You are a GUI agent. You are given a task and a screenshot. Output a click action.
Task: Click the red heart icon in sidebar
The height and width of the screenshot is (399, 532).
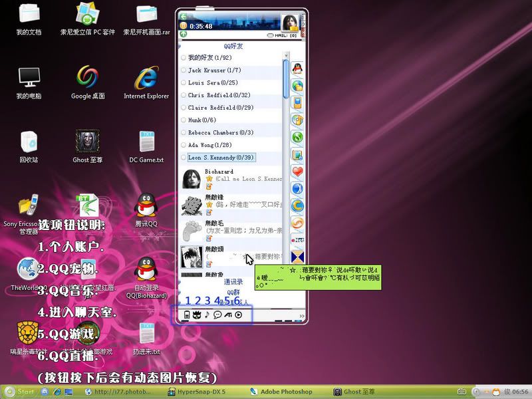click(x=298, y=172)
